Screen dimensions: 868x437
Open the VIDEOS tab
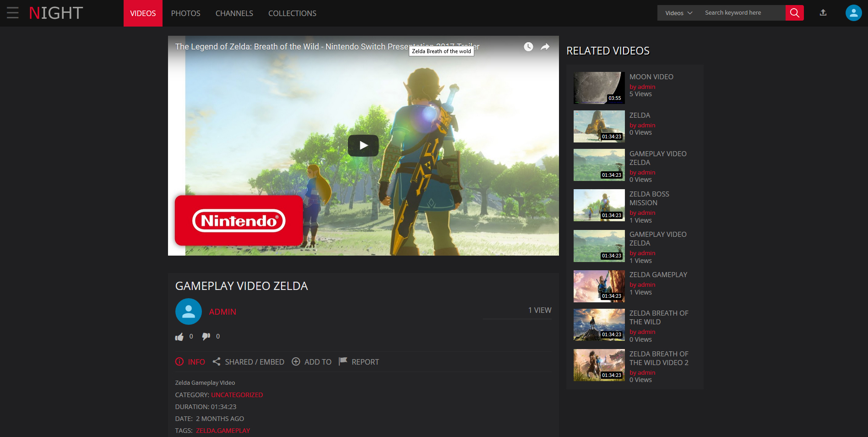pyautogui.click(x=143, y=13)
